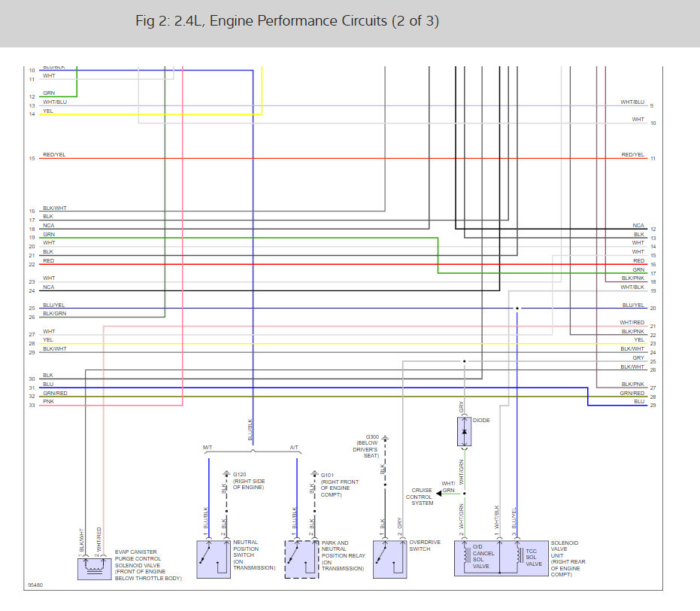Click 'WHT/RED' label at right pin 21

coord(632,323)
